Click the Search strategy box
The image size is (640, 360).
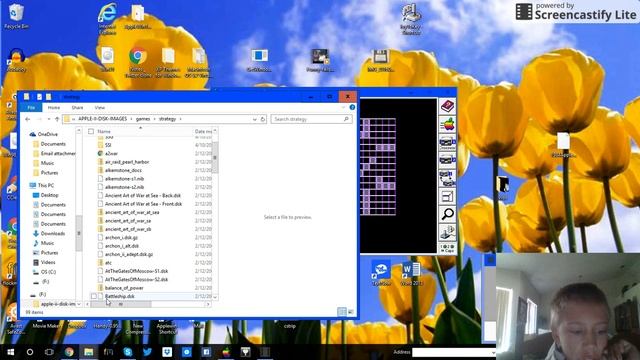click(x=311, y=119)
